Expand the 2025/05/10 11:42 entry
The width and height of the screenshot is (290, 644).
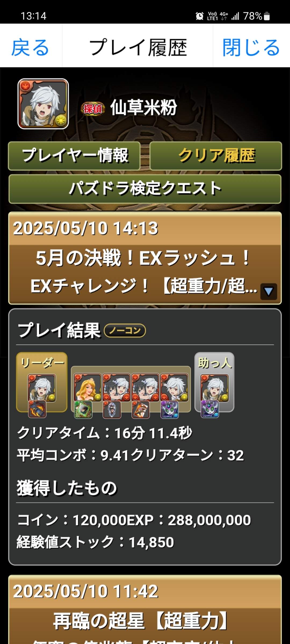click(x=145, y=609)
